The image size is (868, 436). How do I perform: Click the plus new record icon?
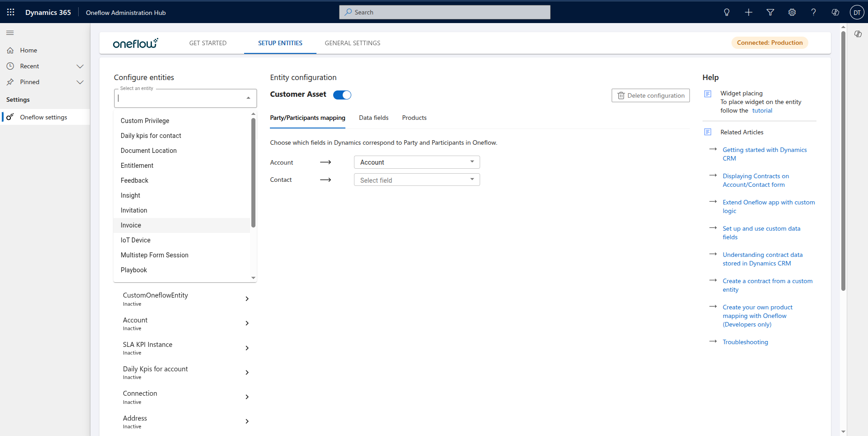coord(749,12)
